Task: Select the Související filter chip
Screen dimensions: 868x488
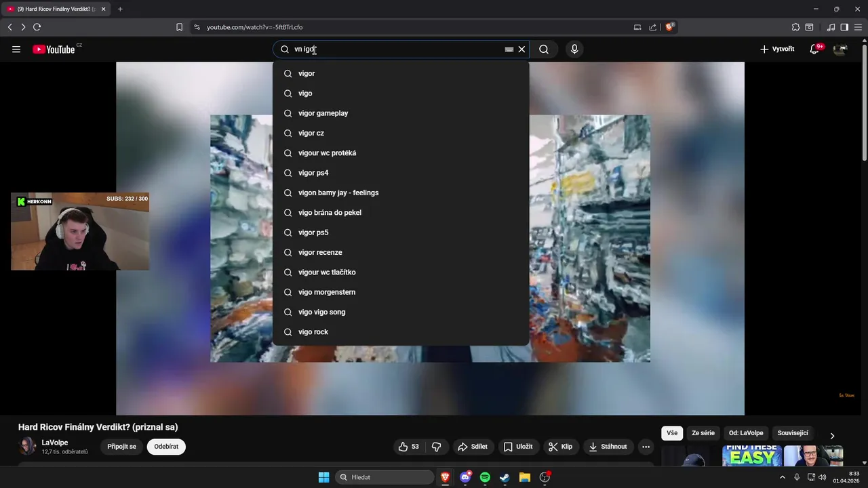Action: coord(793,433)
